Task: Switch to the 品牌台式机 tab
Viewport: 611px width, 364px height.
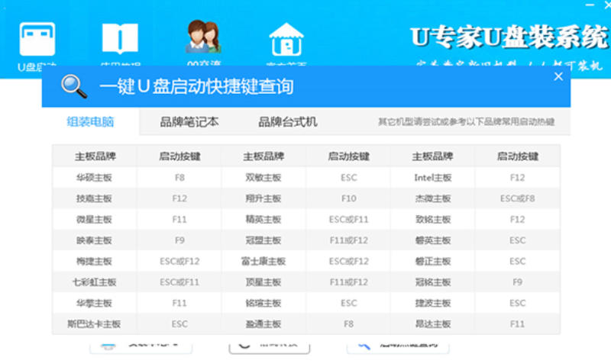Action: pos(287,122)
